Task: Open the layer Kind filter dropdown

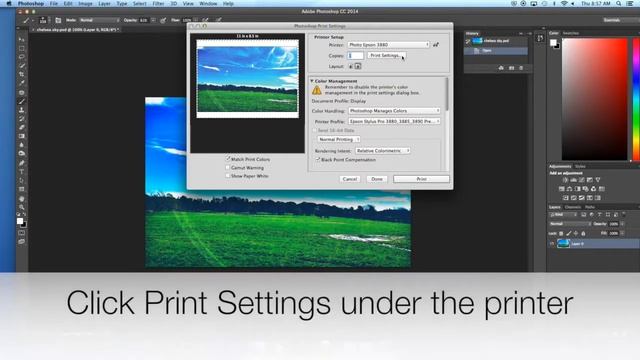Action: pyautogui.click(x=563, y=215)
